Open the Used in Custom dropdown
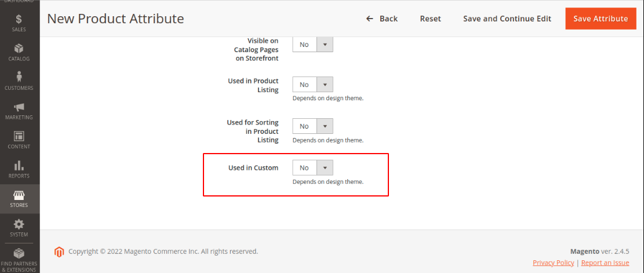Image resolution: width=644 pixels, height=273 pixels. pyautogui.click(x=312, y=168)
